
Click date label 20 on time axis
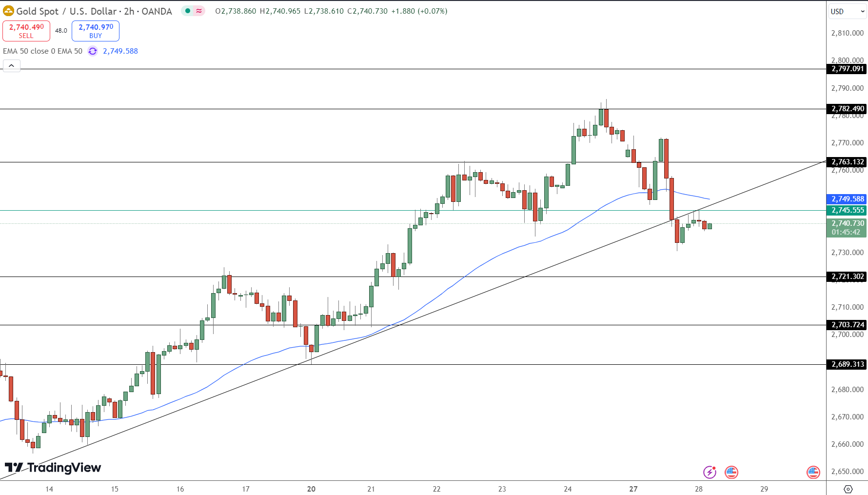click(311, 489)
